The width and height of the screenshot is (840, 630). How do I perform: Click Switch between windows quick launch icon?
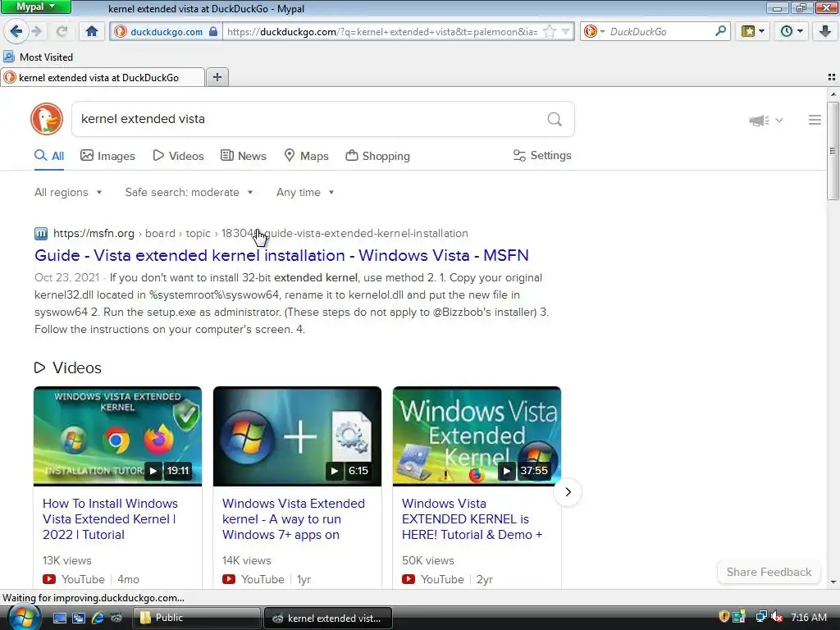(x=79, y=619)
